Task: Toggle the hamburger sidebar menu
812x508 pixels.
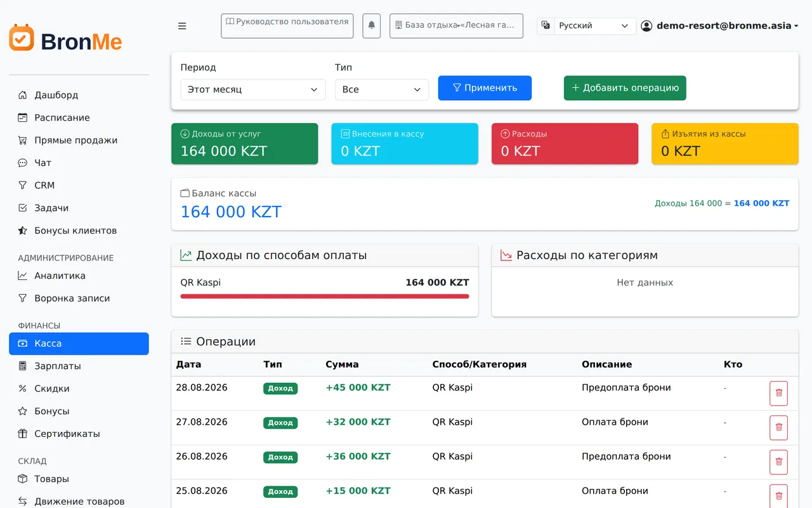Action: 182,26
